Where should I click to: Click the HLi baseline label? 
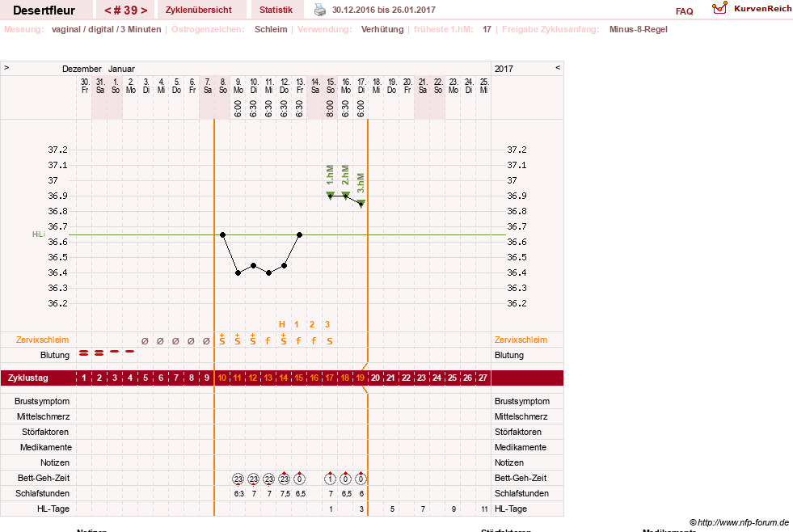(x=39, y=234)
